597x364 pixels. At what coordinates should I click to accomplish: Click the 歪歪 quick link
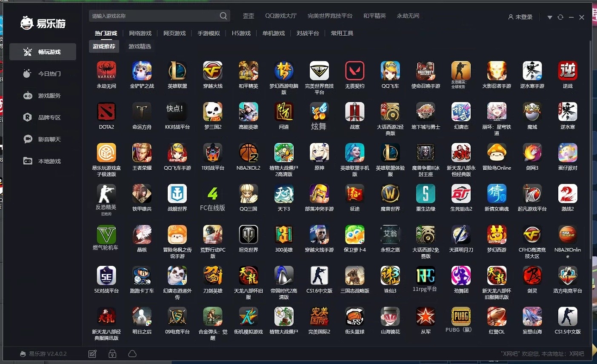coord(249,16)
